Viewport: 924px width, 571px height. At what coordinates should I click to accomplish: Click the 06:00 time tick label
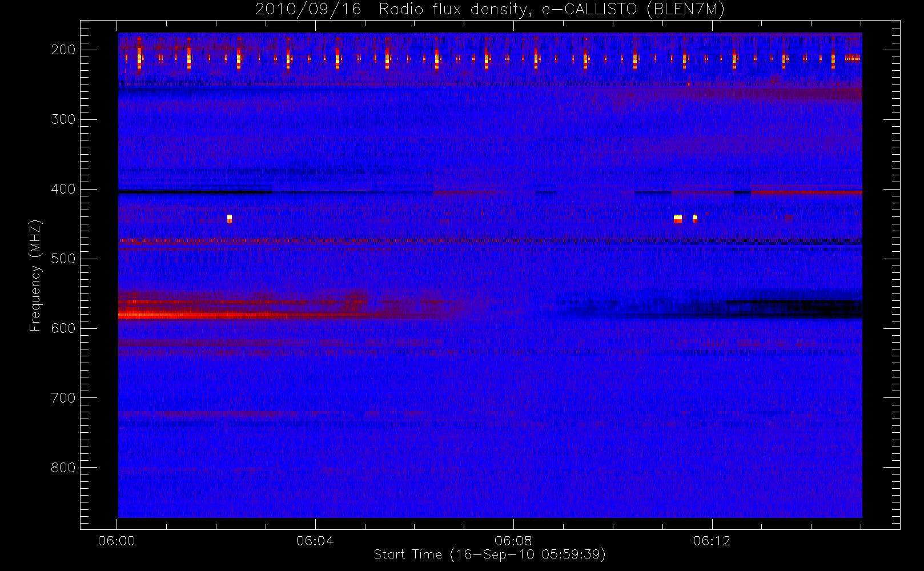click(x=116, y=541)
